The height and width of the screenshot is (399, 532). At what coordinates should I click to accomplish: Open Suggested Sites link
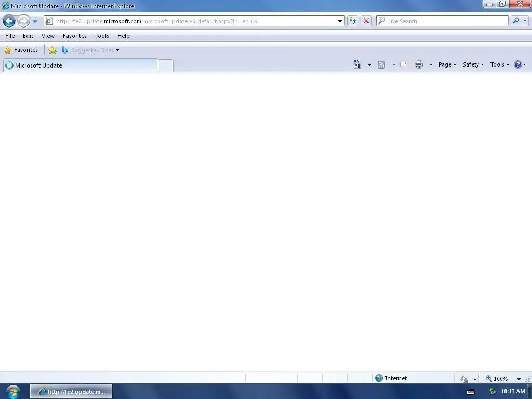click(x=90, y=50)
